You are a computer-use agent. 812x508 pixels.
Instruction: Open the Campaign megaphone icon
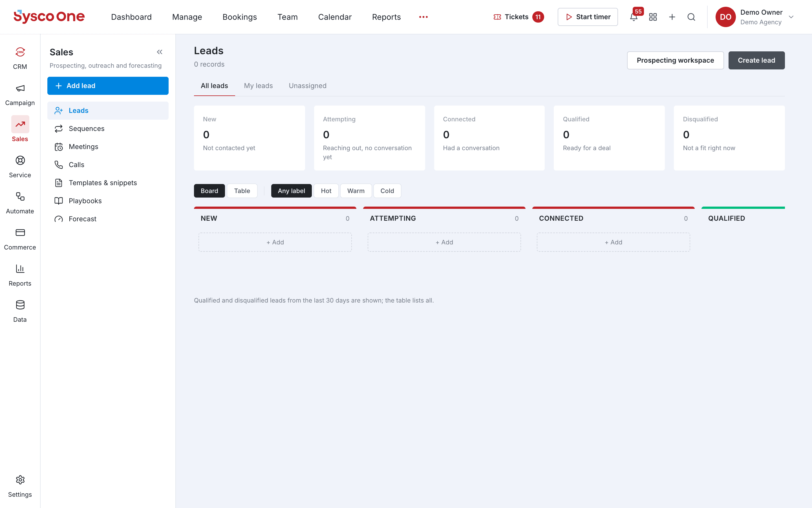point(20,88)
